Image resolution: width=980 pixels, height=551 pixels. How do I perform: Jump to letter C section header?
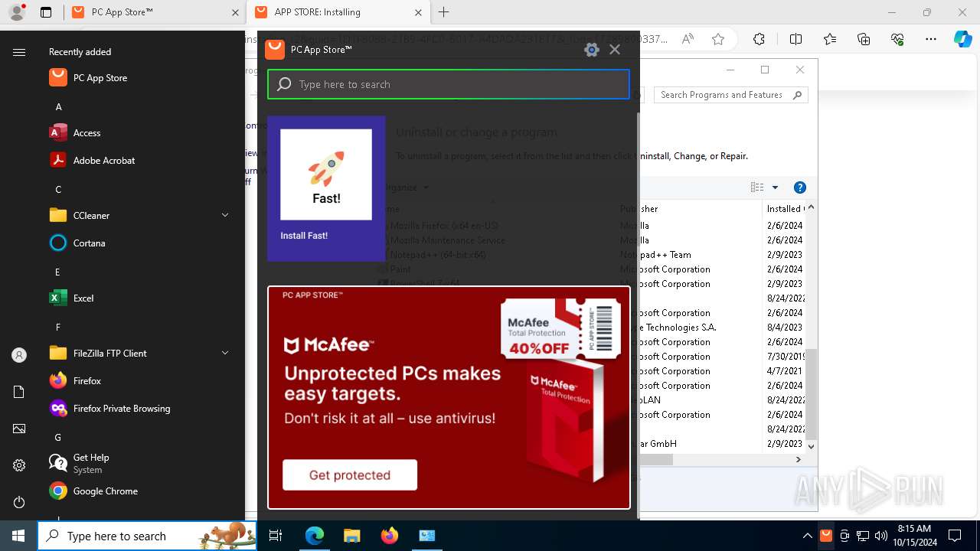[58, 190]
